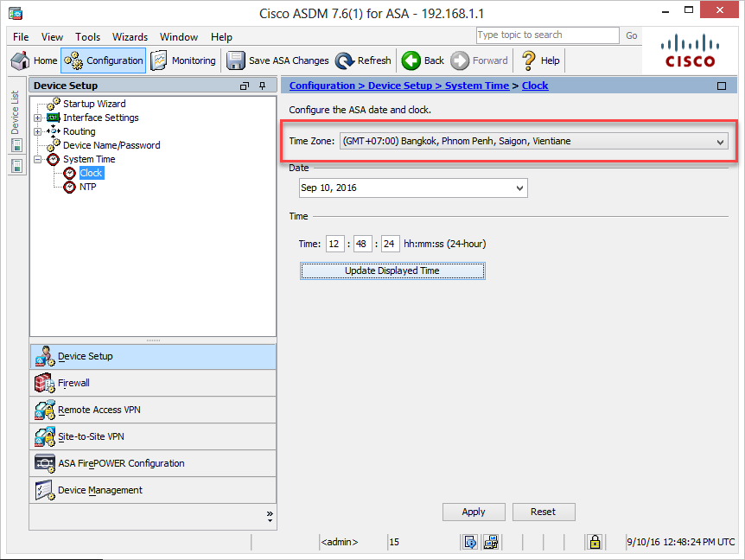The image size is (745, 560).
Task: Select NTP in the tree
Action: [x=88, y=187]
